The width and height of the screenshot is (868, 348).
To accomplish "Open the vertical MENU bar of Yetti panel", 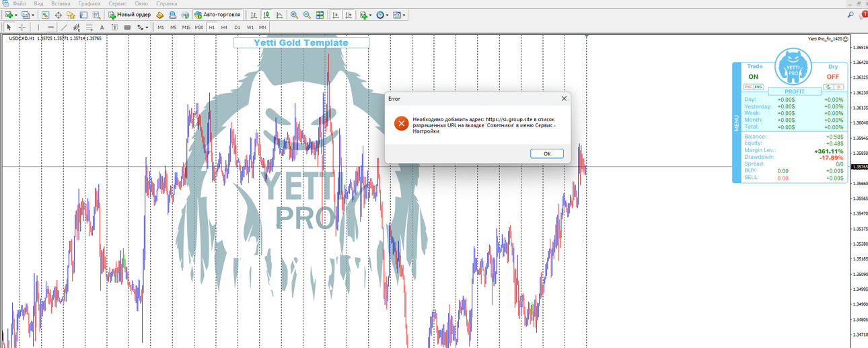I will pos(736,123).
